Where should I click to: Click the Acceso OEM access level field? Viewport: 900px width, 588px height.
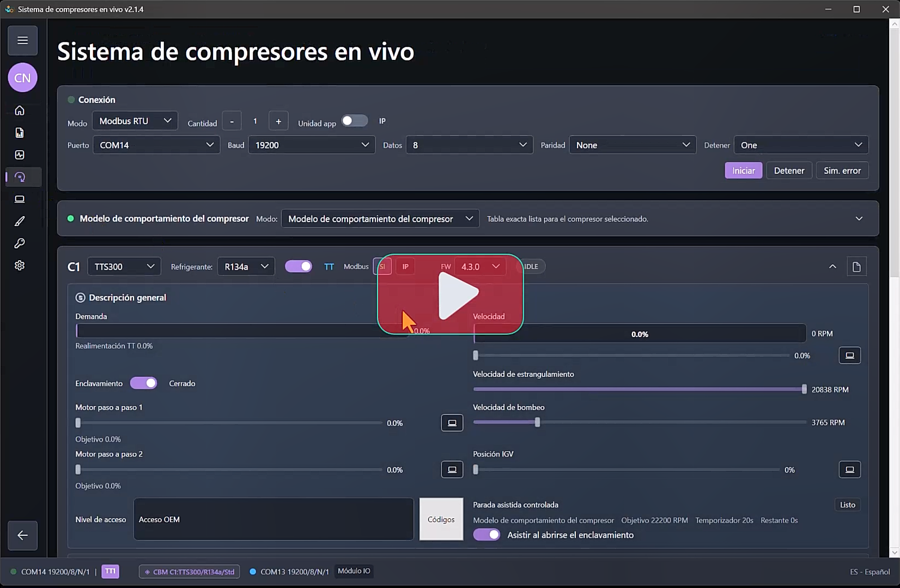click(273, 519)
